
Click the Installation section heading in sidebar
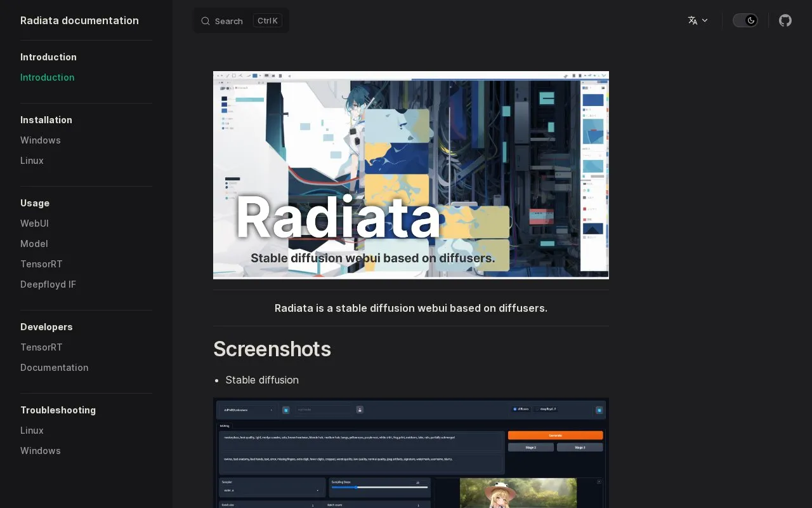pyautogui.click(x=46, y=120)
